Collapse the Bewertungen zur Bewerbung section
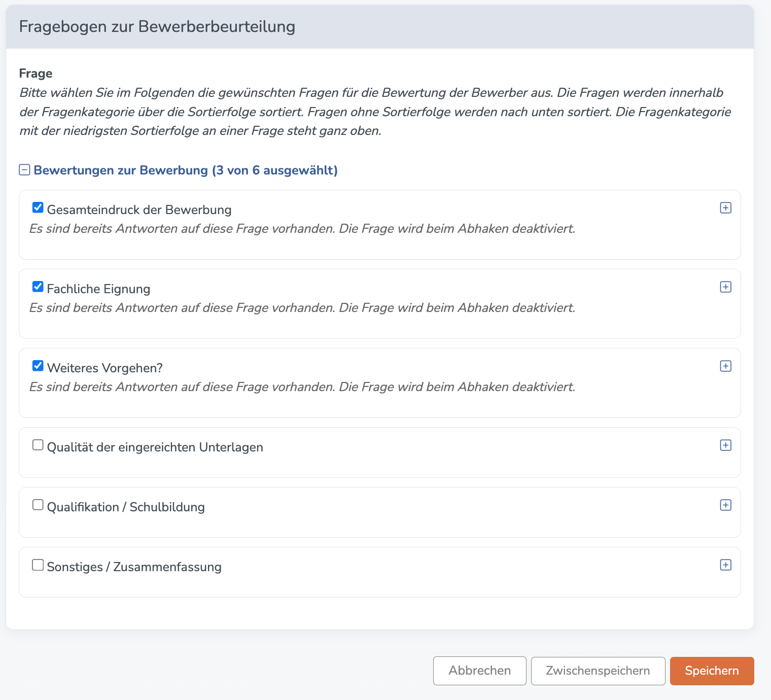The image size is (771, 700). coord(24,170)
